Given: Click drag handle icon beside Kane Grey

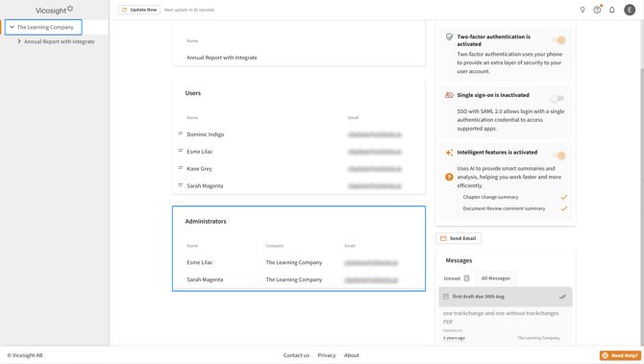Looking at the screenshot, I should pos(181,168).
